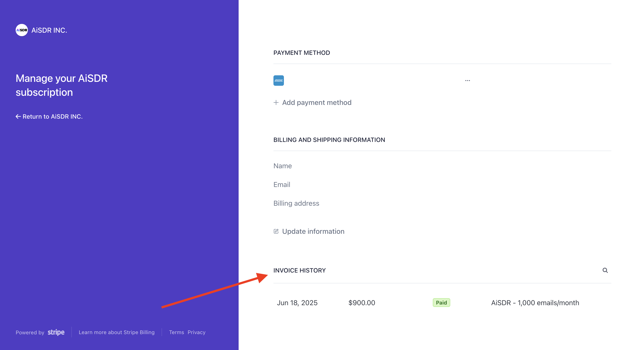The image size is (644, 350).
Task: Click the AiSDR INC. company name
Action: [x=49, y=30]
